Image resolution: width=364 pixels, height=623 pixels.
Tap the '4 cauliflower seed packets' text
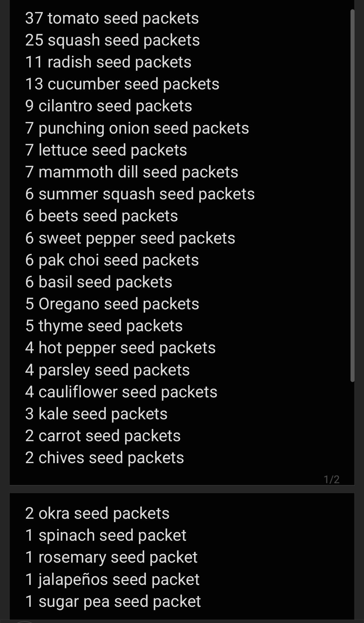(121, 392)
